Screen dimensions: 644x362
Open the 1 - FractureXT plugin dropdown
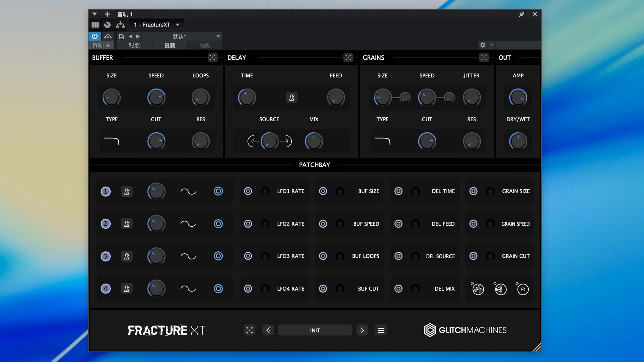coord(157,24)
